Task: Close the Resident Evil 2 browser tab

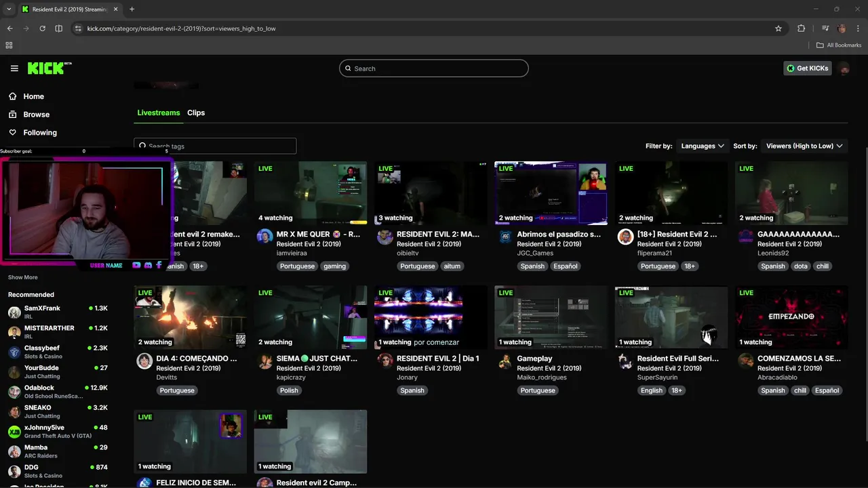Action: click(115, 9)
